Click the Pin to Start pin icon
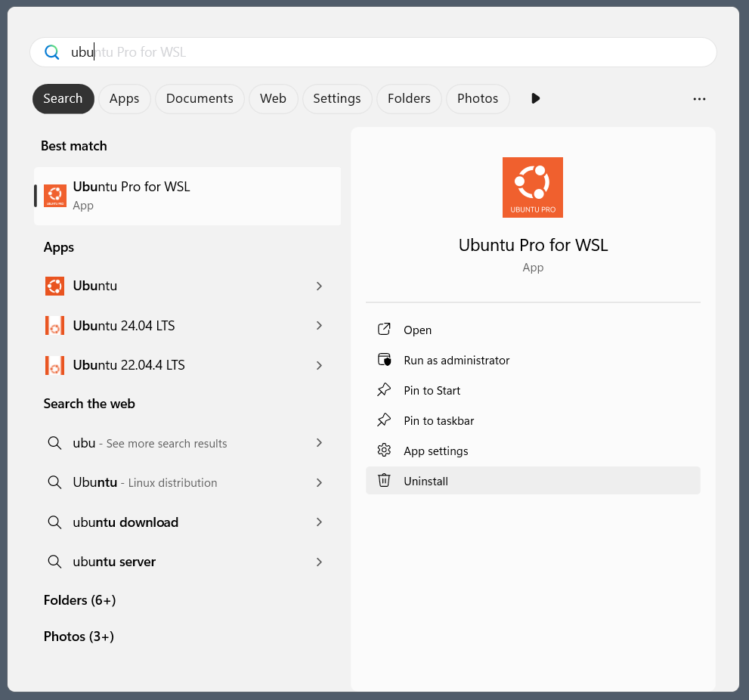This screenshot has height=700, width=749. tap(384, 390)
